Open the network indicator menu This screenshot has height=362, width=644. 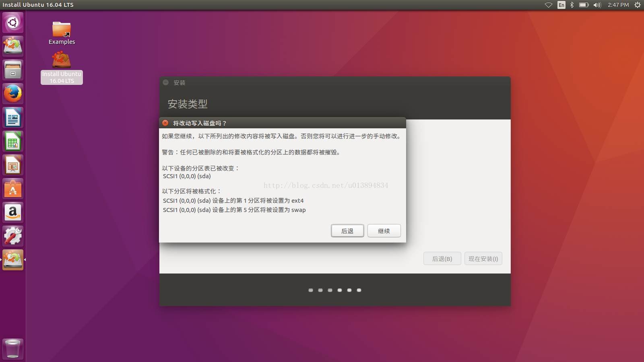point(549,5)
